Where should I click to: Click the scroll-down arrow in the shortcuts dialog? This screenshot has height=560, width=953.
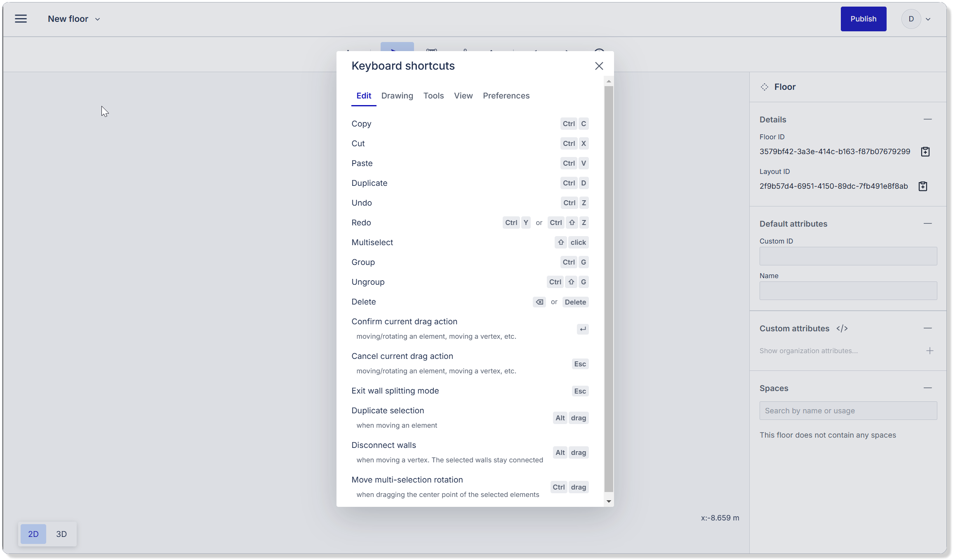tap(609, 501)
